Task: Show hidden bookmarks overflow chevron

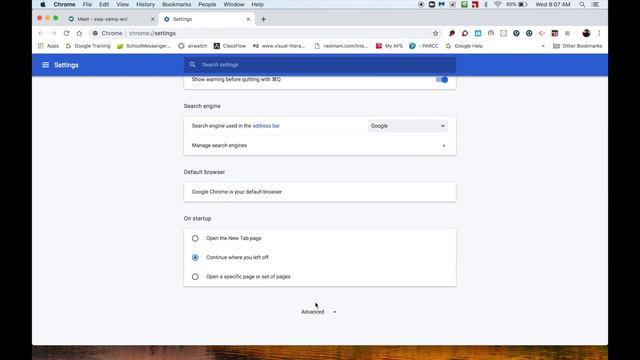Action: coord(543,46)
